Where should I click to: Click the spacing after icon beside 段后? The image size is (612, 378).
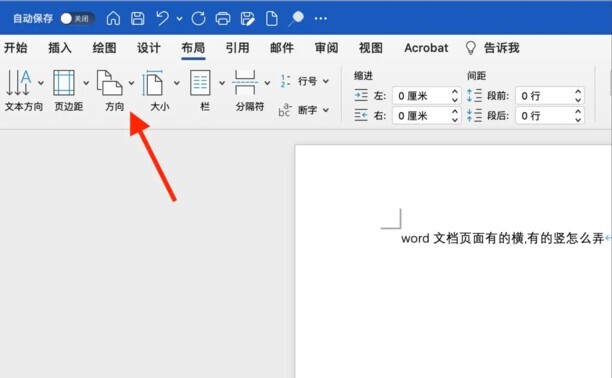coord(474,115)
